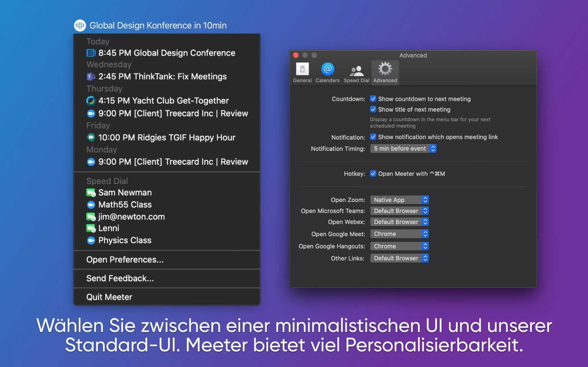Select Open Preferences menu entry

tap(125, 260)
